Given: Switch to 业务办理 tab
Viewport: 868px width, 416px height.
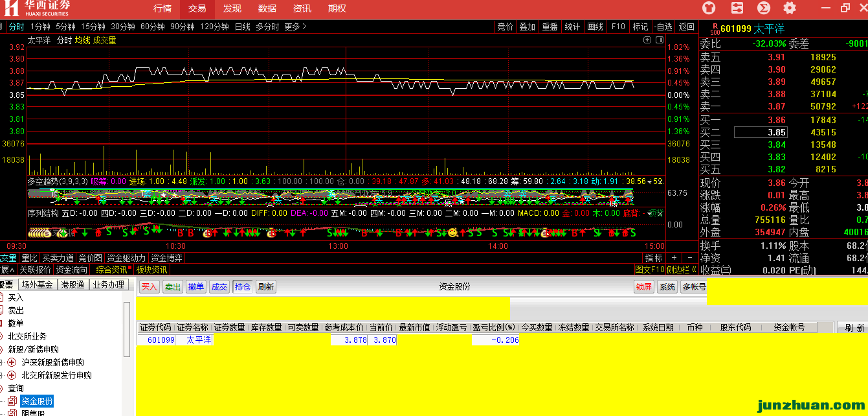Looking at the screenshot, I should pyautogui.click(x=108, y=284).
